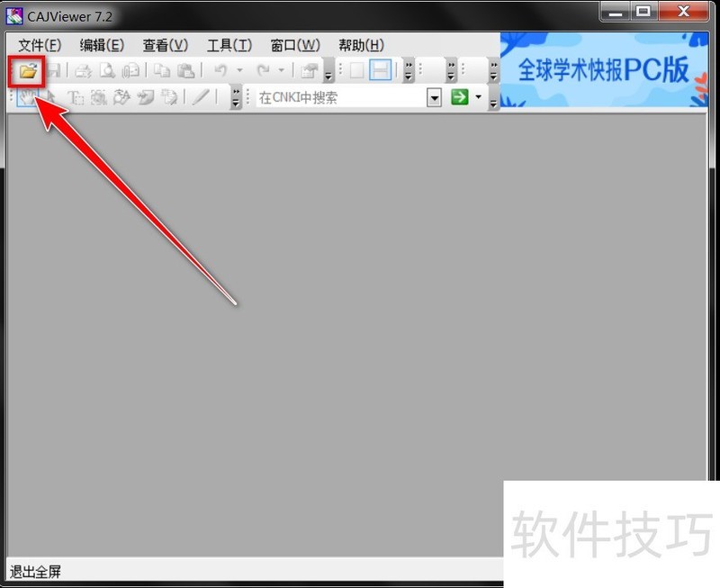Click the Print icon in toolbar
The image size is (720, 588).
83,70
